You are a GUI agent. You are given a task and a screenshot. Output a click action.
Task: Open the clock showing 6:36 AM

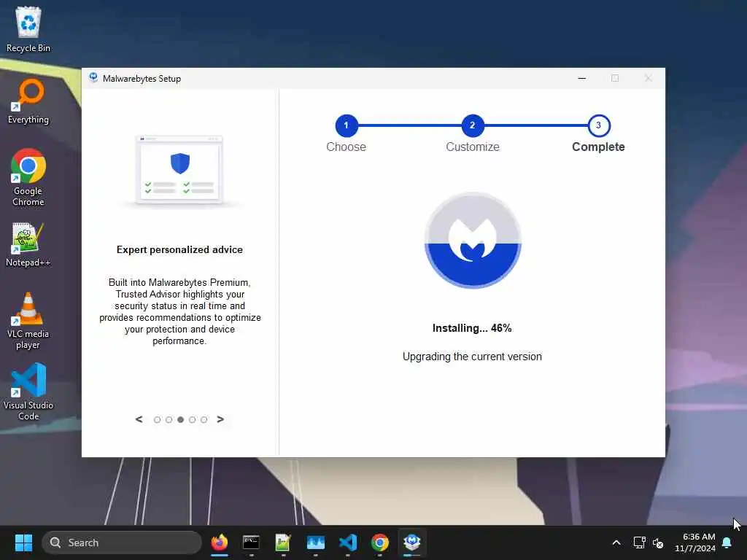tap(695, 542)
